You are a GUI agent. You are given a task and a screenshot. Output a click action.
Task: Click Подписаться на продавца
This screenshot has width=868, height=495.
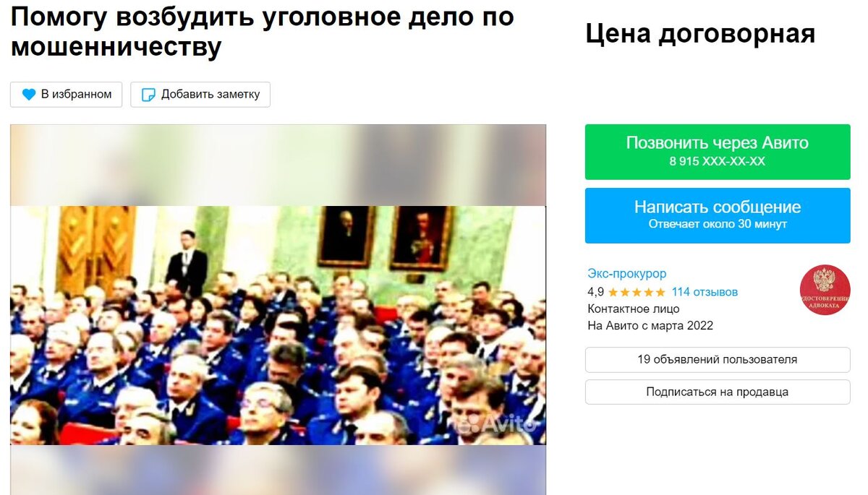click(x=718, y=392)
